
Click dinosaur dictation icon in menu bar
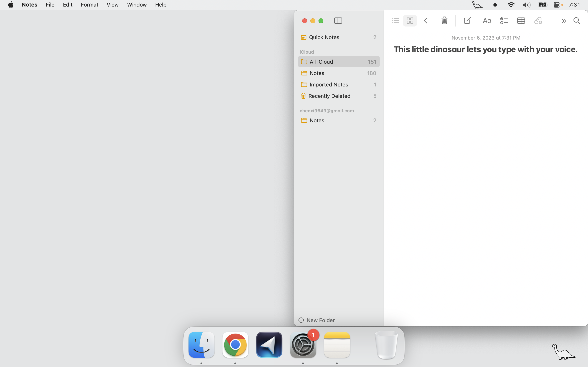tap(477, 5)
